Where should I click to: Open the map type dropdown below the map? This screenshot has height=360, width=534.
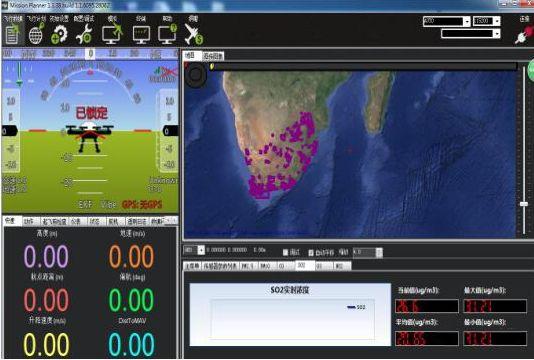pyautogui.click(x=194, y=250)
